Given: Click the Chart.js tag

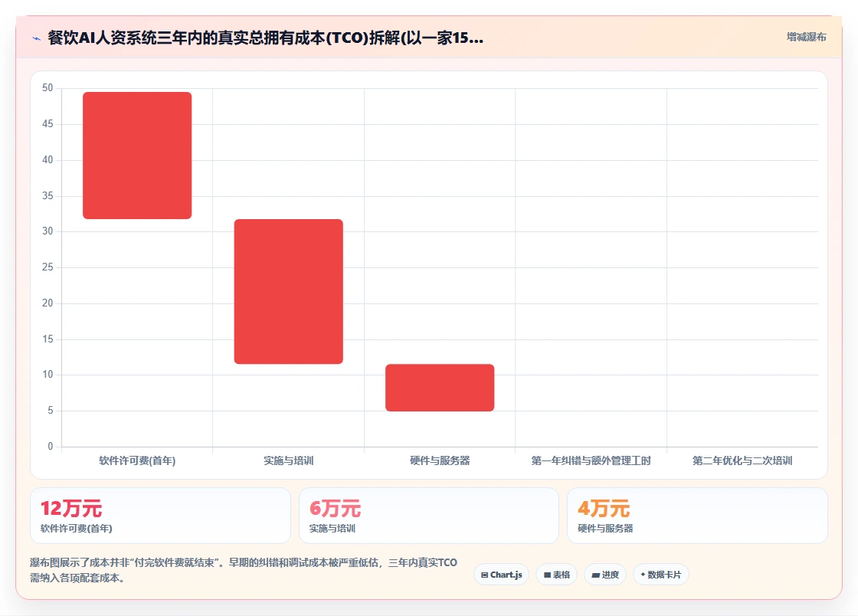Looking at the screenshot, I should pyautogui.click(x=501, y=575).
